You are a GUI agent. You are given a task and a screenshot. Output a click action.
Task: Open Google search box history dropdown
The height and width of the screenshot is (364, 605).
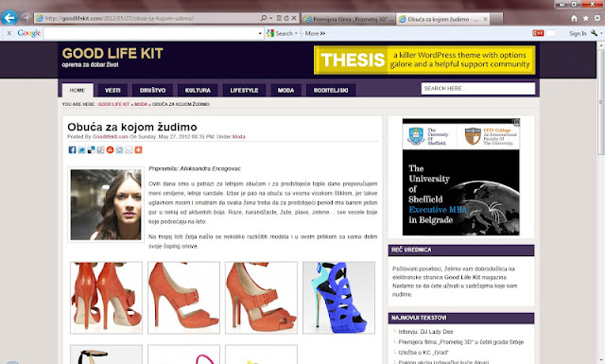(260, 34)
